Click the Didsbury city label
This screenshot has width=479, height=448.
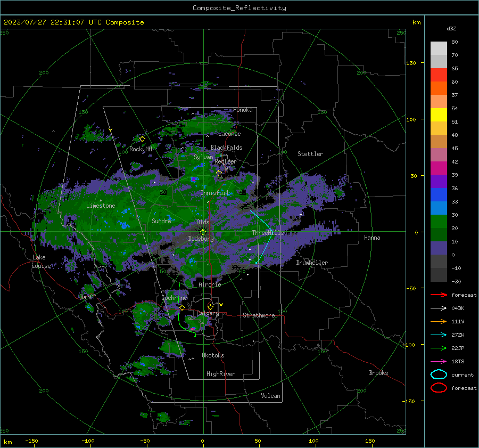201,239
